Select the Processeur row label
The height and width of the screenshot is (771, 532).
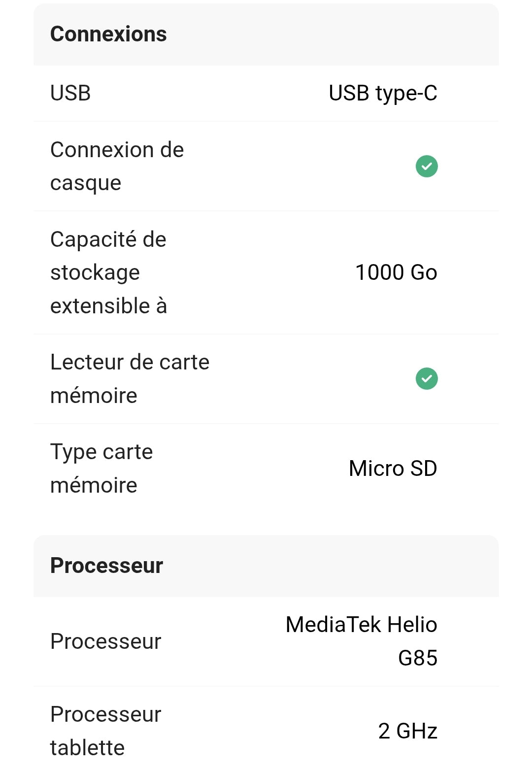click(106, 641)
